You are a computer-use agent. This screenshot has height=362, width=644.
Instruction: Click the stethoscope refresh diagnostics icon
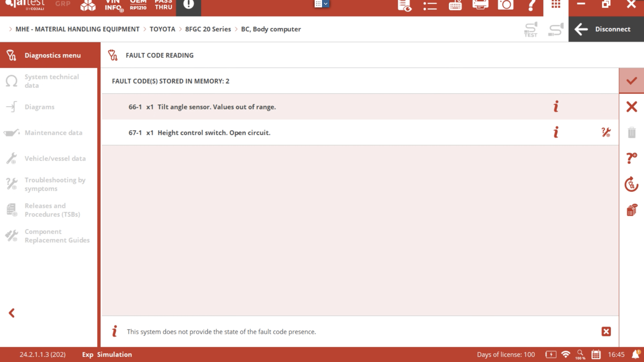[x=631, y=184]
